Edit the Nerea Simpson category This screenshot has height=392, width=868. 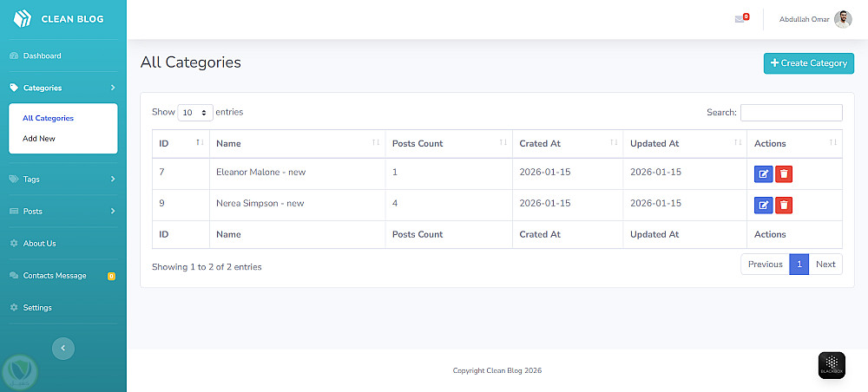[x=763, y=206]
